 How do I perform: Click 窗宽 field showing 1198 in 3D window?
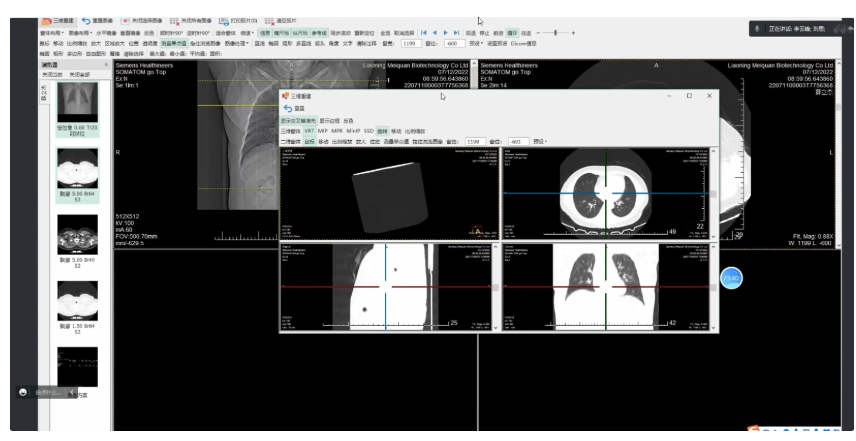[x=476, y=142]
